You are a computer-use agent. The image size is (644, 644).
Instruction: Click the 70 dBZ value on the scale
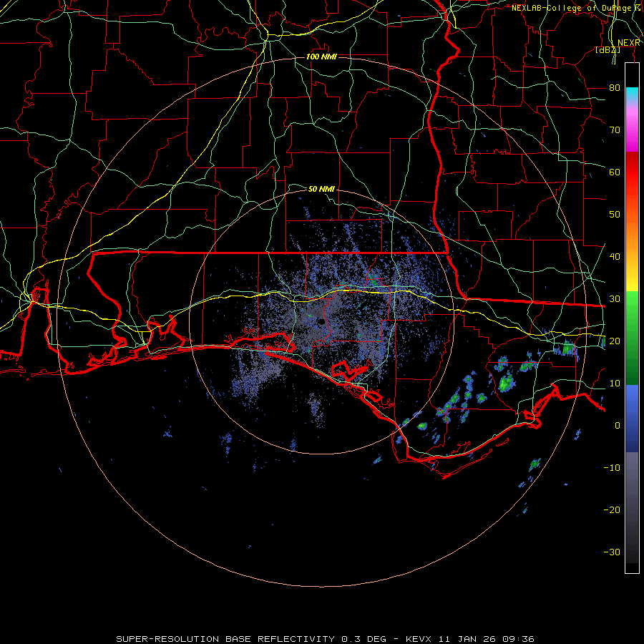[x=615, y=130]
